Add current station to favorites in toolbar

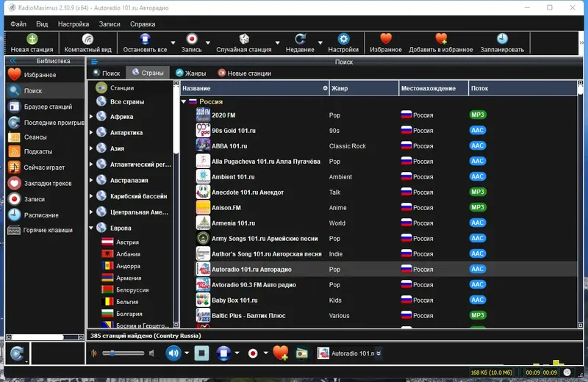(x=440, y=43)
